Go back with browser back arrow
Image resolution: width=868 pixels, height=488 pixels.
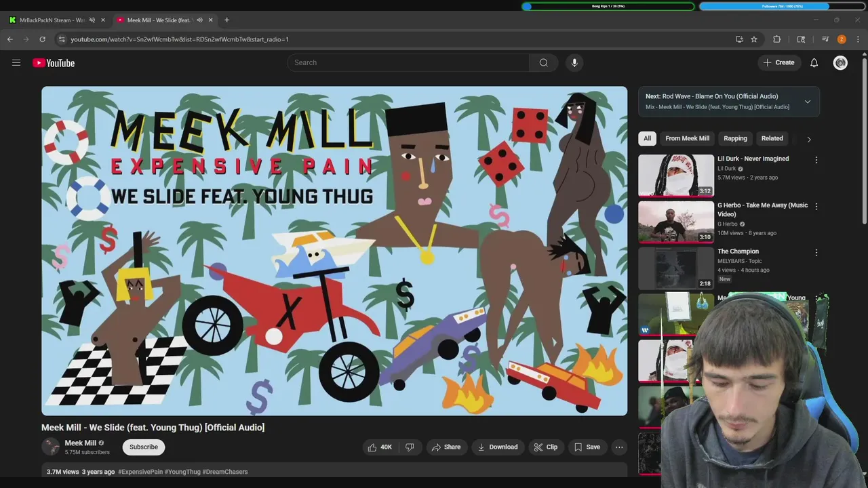pos(10,39)
